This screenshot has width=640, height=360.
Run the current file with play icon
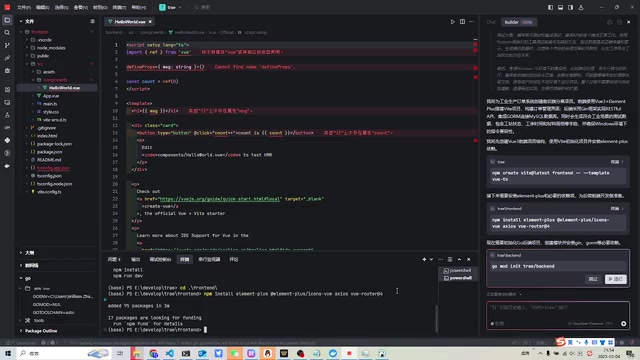[452, 22]
